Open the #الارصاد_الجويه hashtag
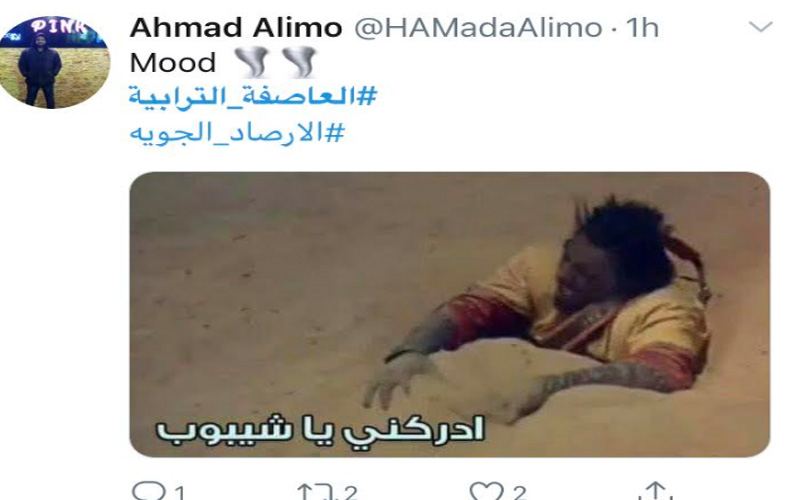The image size is (800, 500). [237, 133]
